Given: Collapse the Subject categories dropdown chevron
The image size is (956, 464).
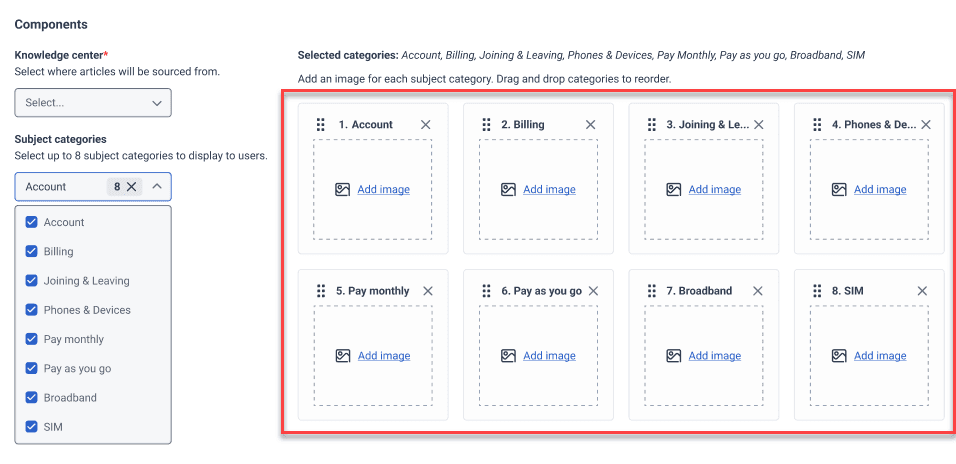Looking at the screenshot, I should (x=157, y=187).
